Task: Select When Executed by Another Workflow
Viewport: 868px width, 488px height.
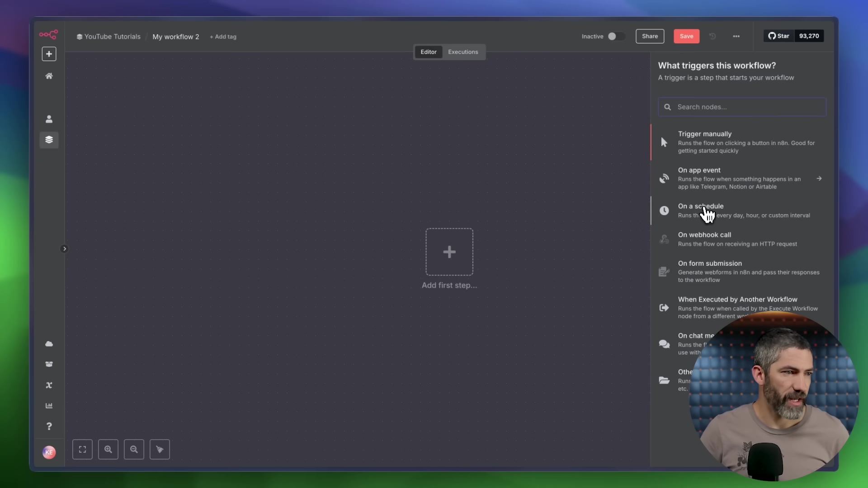Action: coord(742,307)
